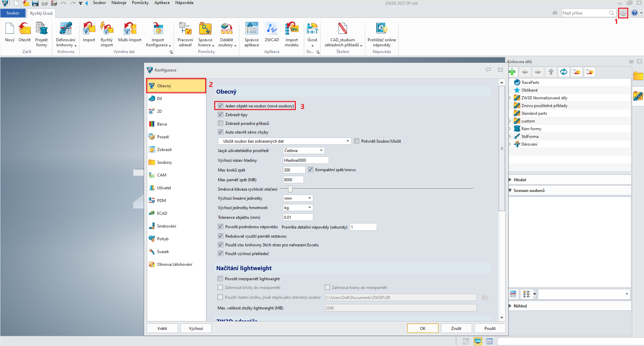Open Výchozí lineární jednotky dropdown

click(298, 198)
